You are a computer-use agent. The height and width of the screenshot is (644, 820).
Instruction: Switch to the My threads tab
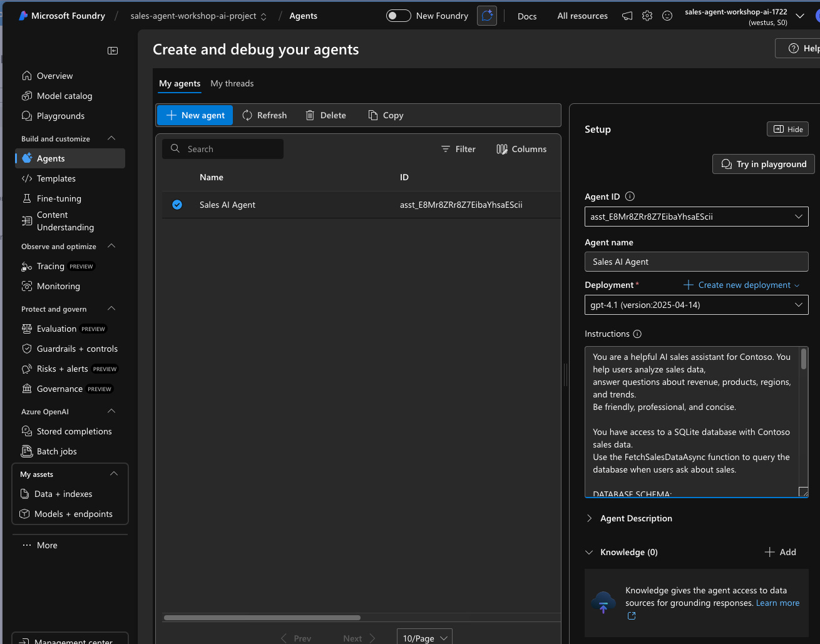click(232, 83)
